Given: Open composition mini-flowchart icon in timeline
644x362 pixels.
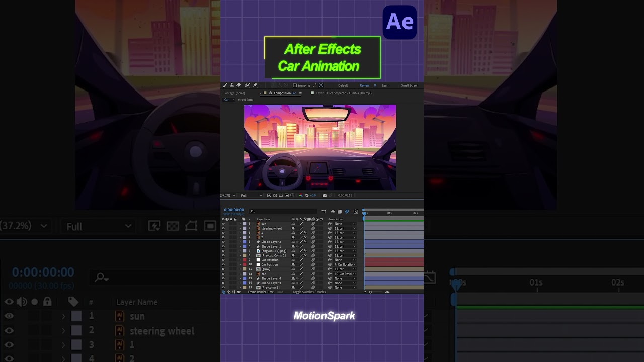Looking at the screenshot, I should pyautogui.click(x=324, y=212).
